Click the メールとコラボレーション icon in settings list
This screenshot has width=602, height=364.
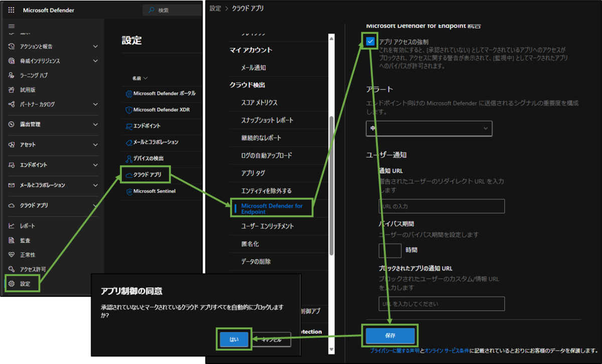pos(129,142)
